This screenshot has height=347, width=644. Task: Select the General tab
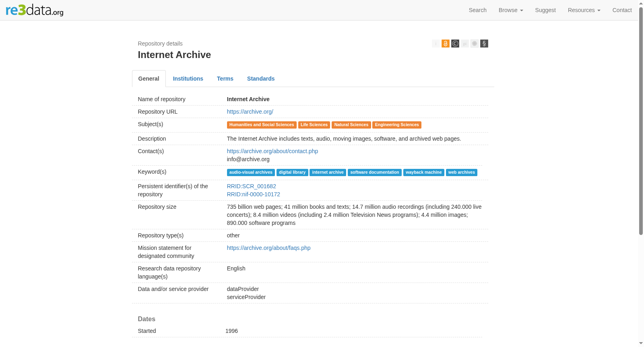[149, 79]
